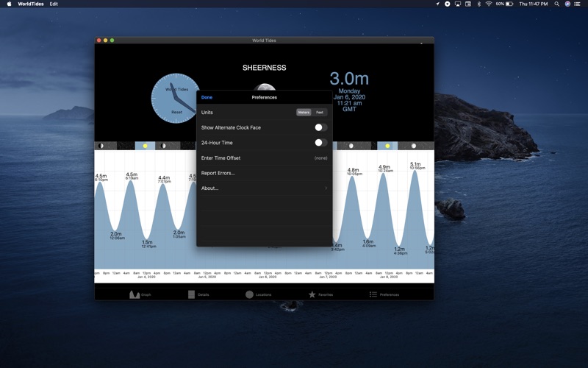The height and width of the screenshot is (368, 588).
Task: Click the Wi-Fi status icon
Action: pos(489,4)
